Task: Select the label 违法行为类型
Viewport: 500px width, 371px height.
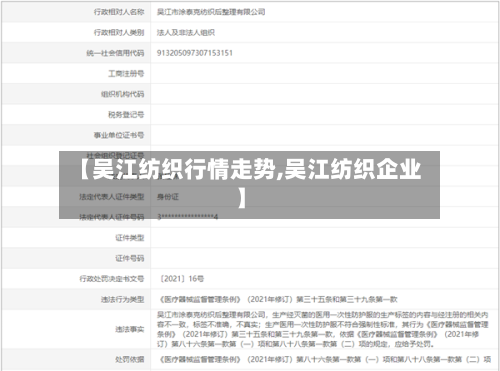Action: click(x=123, y=299)
